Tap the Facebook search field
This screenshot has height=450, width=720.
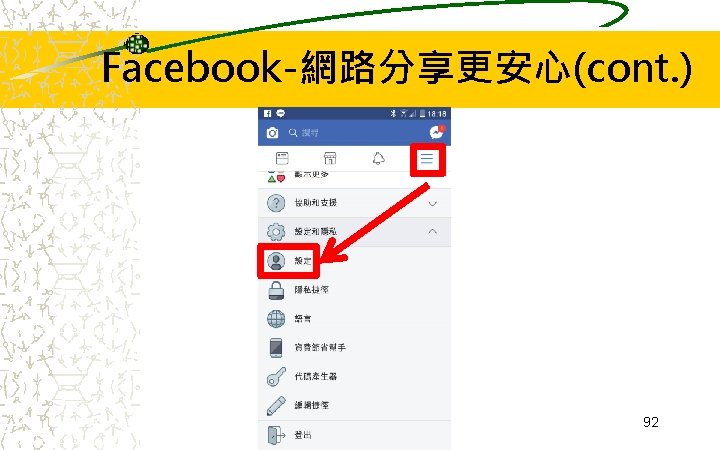click(x=356, y=133)
